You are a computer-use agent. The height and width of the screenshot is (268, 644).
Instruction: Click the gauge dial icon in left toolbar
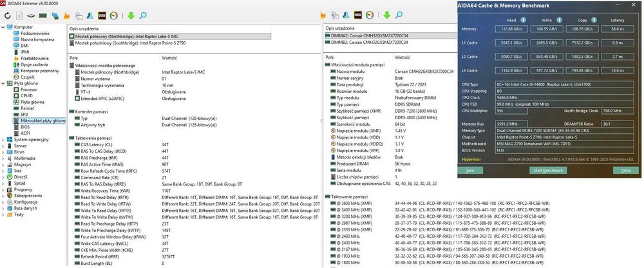pos(114,15)
